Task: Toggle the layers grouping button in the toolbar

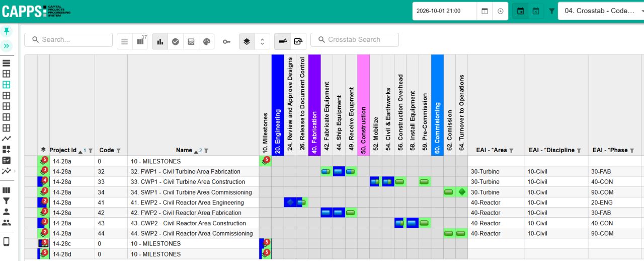Action: [x=246, y=42]
